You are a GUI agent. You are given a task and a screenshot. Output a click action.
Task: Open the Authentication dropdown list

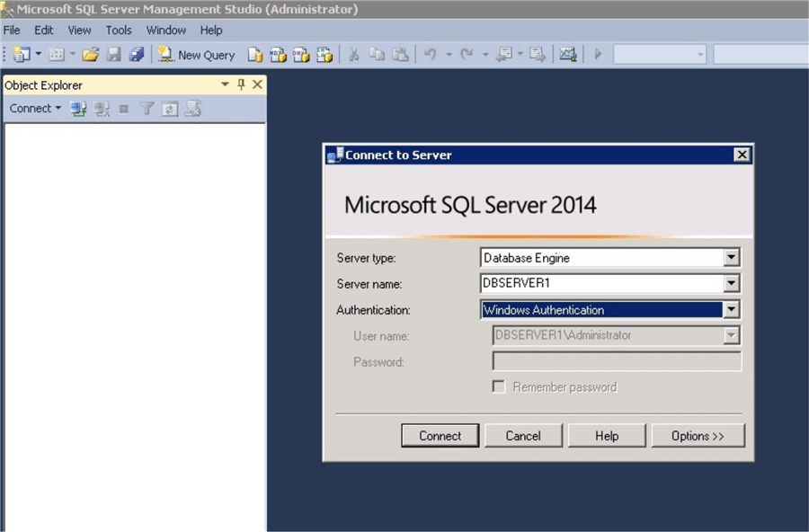pos(731,310)
